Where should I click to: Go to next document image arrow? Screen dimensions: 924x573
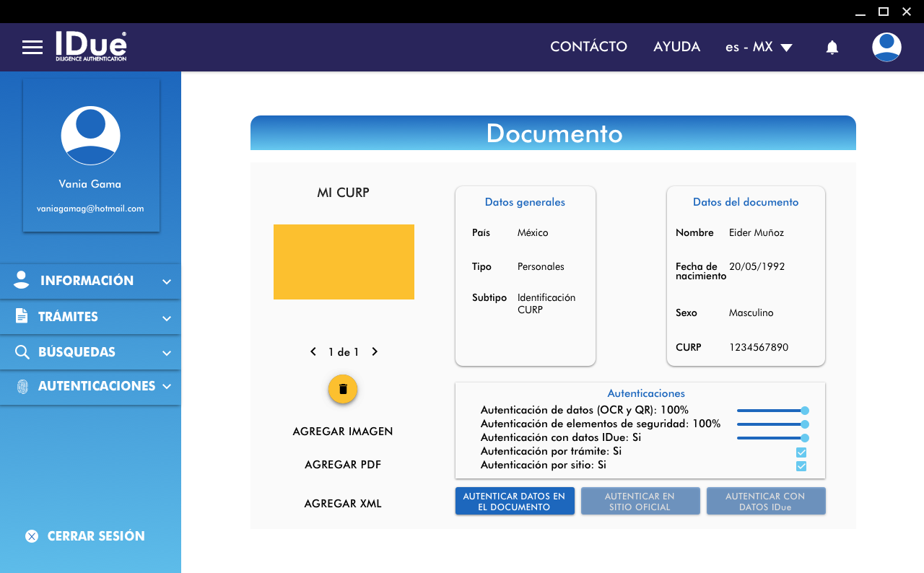[x=375, y=352]
